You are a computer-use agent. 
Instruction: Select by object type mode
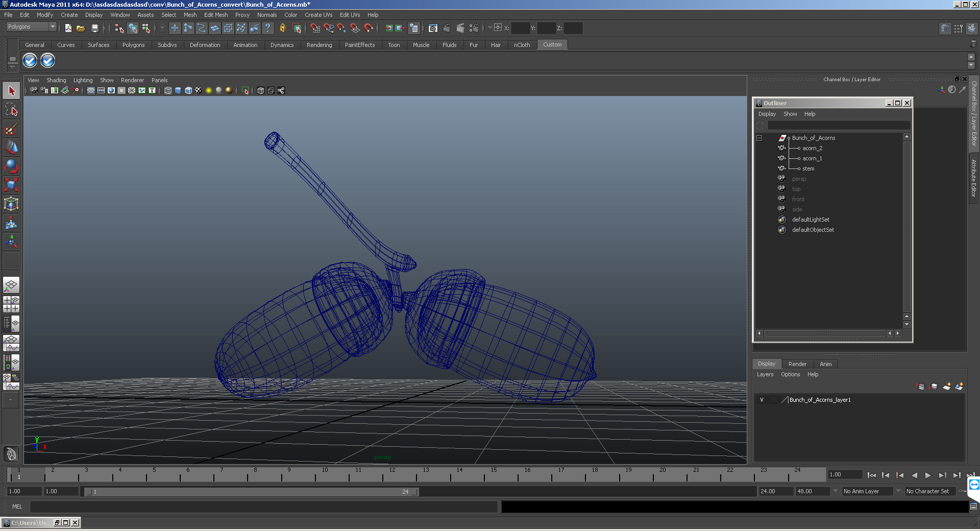tap(133, 28)
